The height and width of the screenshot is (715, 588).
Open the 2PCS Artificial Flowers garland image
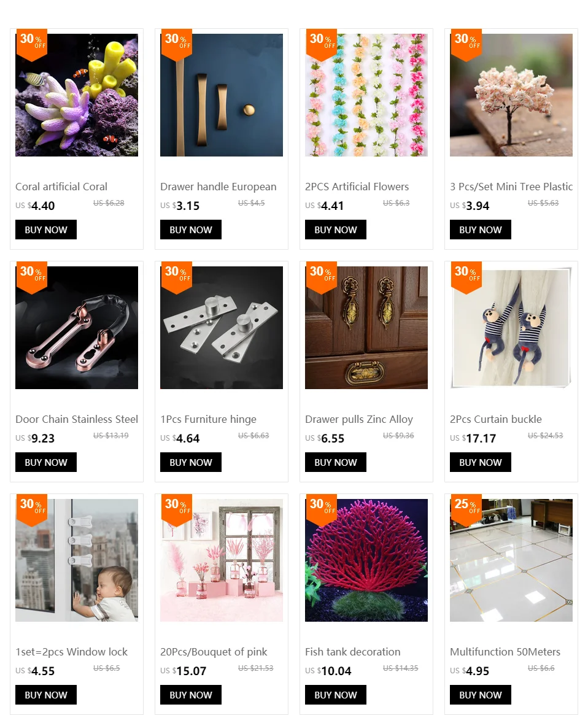tap(366, 95)
